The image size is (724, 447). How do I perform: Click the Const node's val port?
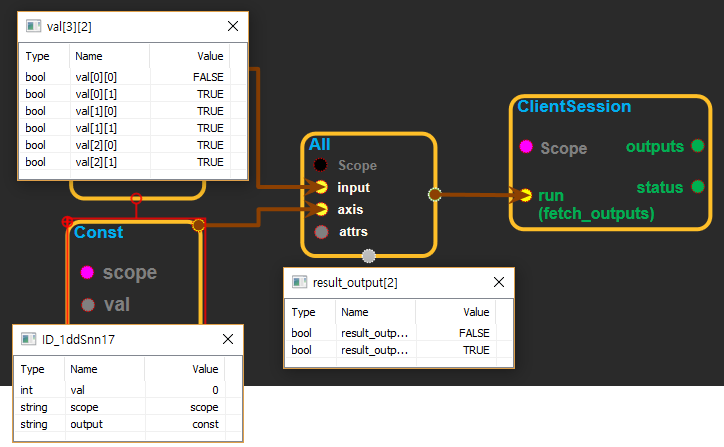87,304
